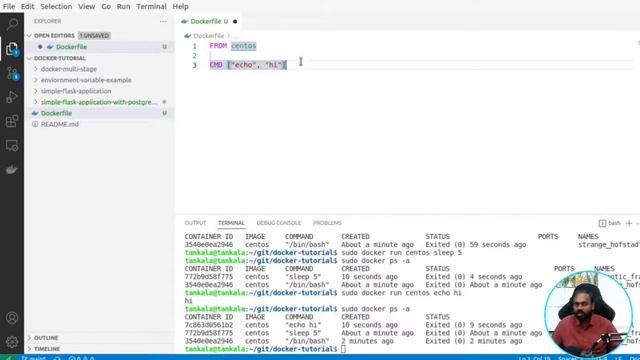Click container ID 7c863d0561b2 in terminal

click(x=209, y=325)
